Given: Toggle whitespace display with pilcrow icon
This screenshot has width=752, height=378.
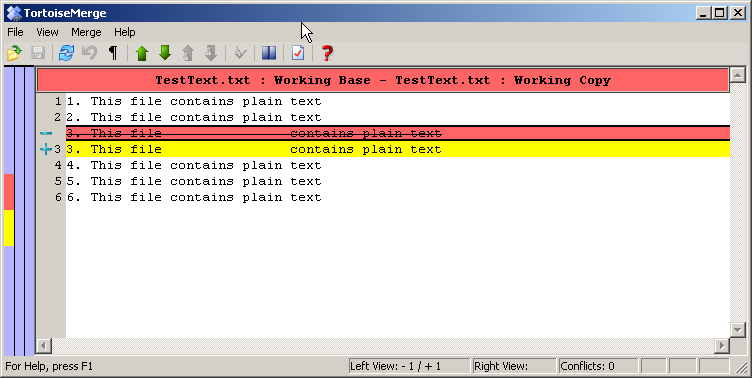Looking at the screenshot, I should [x=113, y=53].
